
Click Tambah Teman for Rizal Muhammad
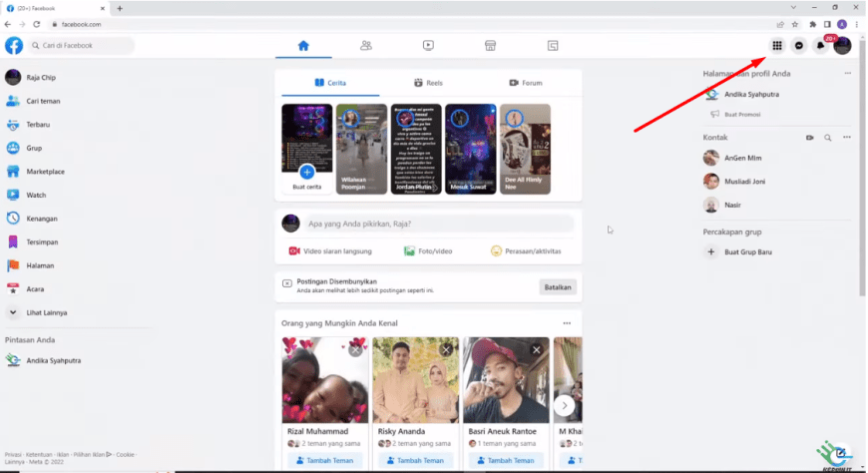[x=325, y=461]
